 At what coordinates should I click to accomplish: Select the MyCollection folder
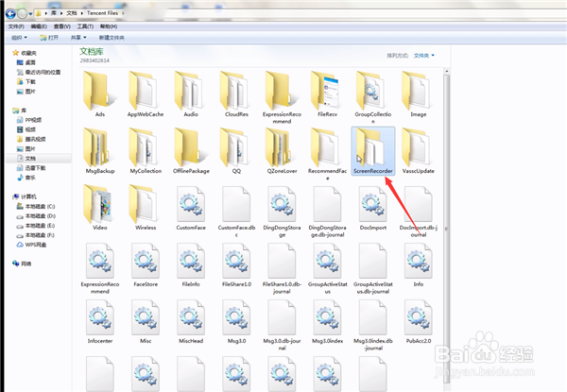[146, 151]
